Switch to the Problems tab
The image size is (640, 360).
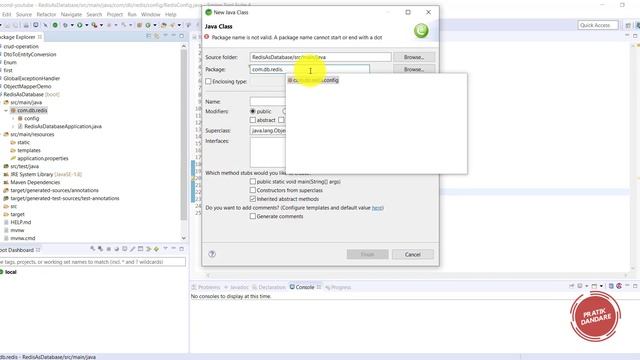tap(206, 287)
